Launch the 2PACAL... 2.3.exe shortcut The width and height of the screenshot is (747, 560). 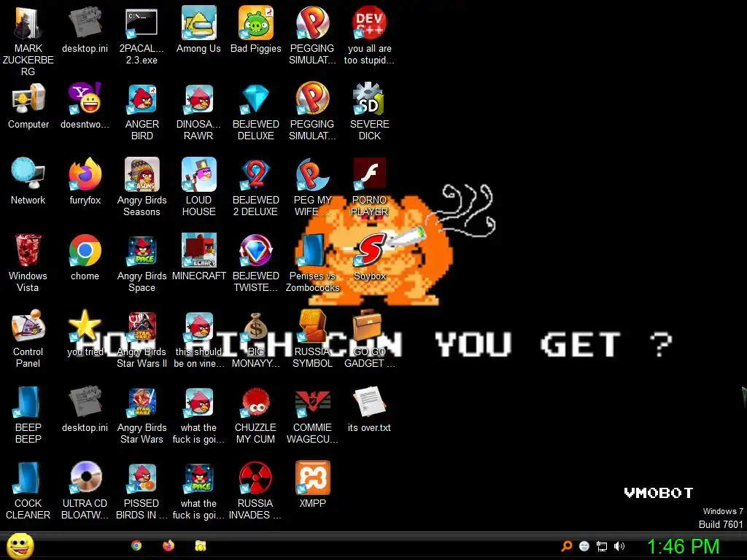point(142,23)
